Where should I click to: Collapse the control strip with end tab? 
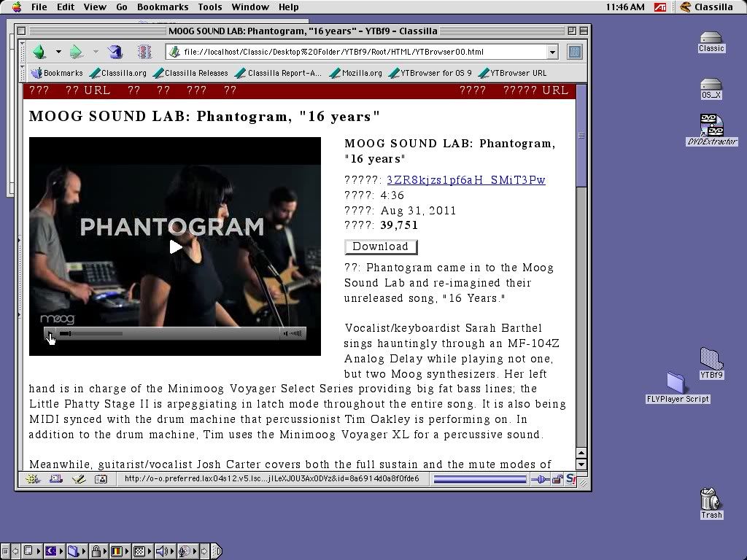(x=216, y=551)
